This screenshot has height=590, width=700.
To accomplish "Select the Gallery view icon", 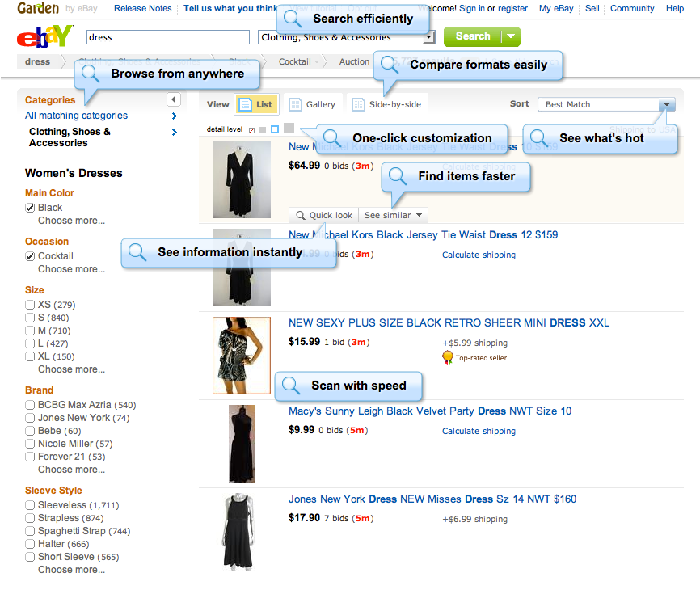I will (x=295, y=104).
